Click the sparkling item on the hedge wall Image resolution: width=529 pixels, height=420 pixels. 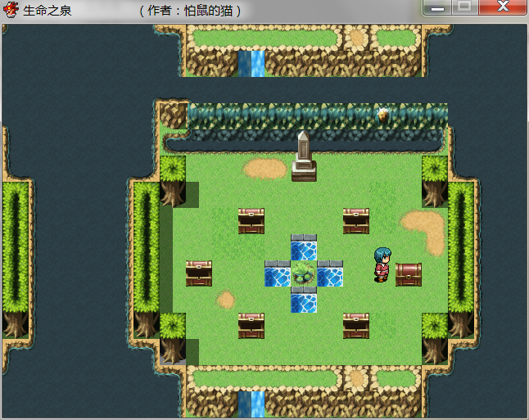point(382,115)
